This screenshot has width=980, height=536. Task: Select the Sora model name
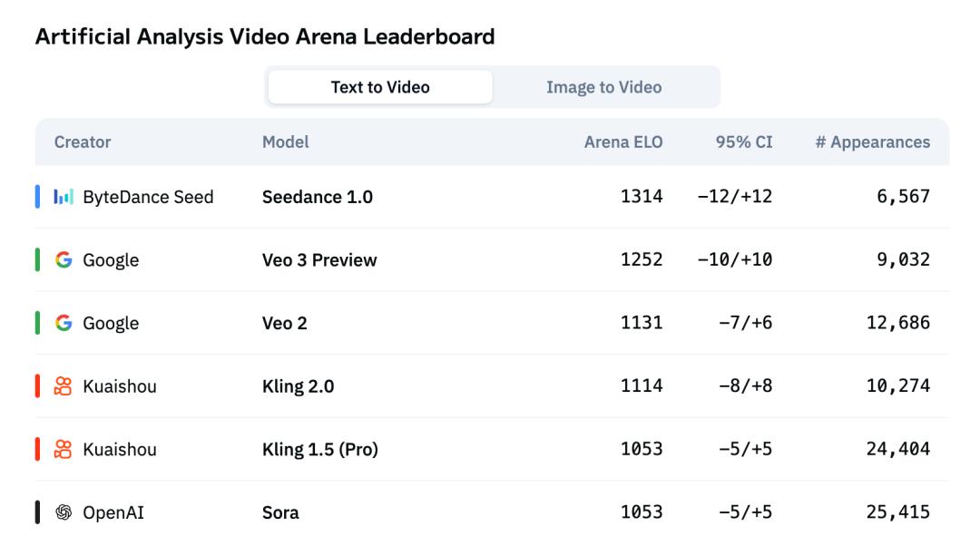click(x=280, y=512)
